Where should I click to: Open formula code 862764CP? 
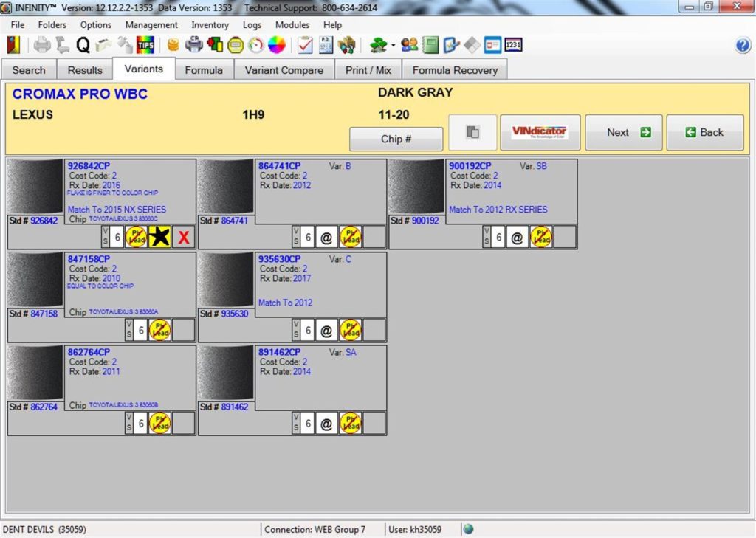click(89, 352)
